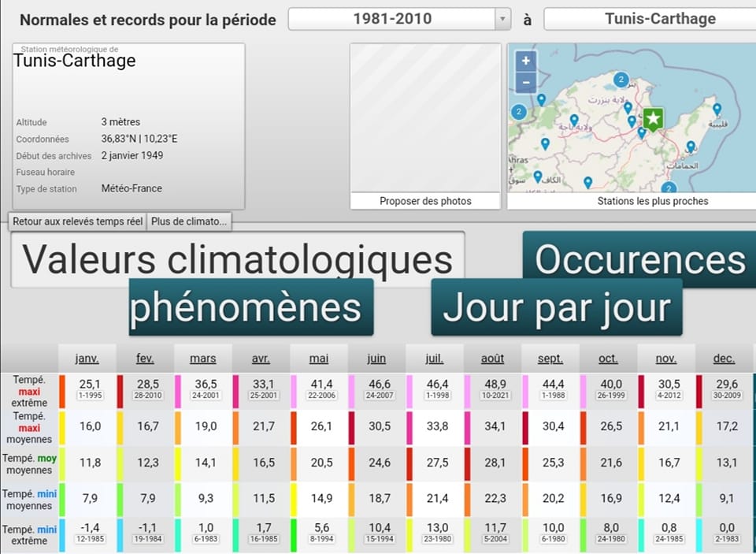Viewport: 756px width, 554px height.
Task: Open the Occurences phénomènes tab
Action: pos(639,259)
